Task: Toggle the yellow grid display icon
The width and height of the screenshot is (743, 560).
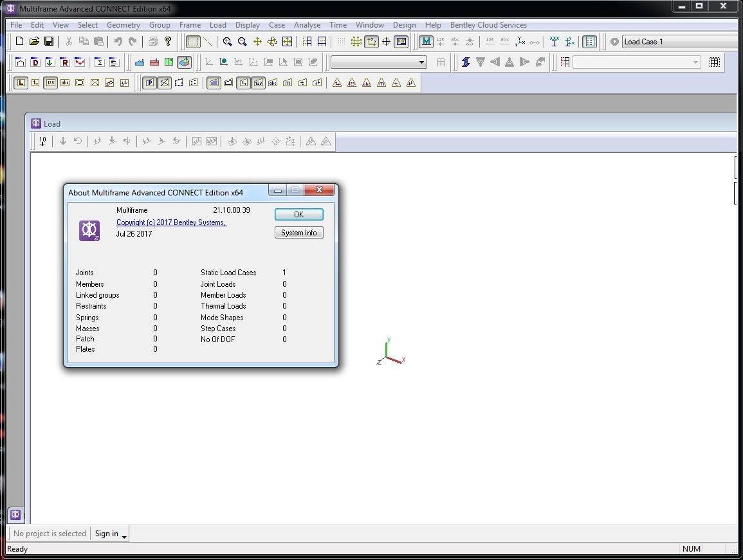Action: (356, 42)
